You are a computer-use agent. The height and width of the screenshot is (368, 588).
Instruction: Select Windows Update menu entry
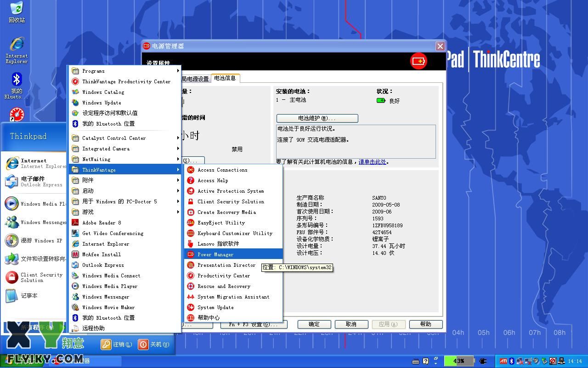click(x=124, y=103)
